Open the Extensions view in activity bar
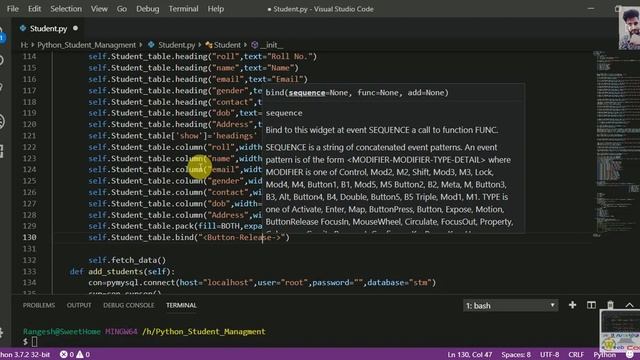Image resolution: width=640 pixels, height=360 pixels. 2,151
